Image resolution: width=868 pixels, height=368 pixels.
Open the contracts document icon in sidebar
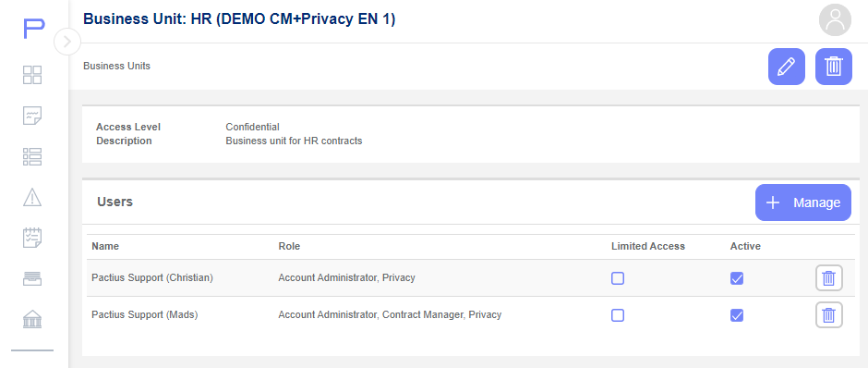[x=32, y=116]
